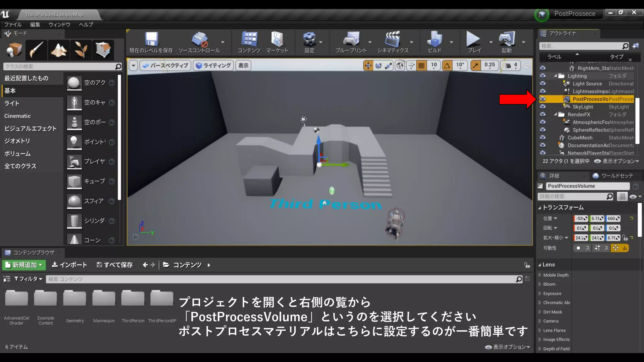Click the インポート button
644x362 pixels.
tap(69, 265)
